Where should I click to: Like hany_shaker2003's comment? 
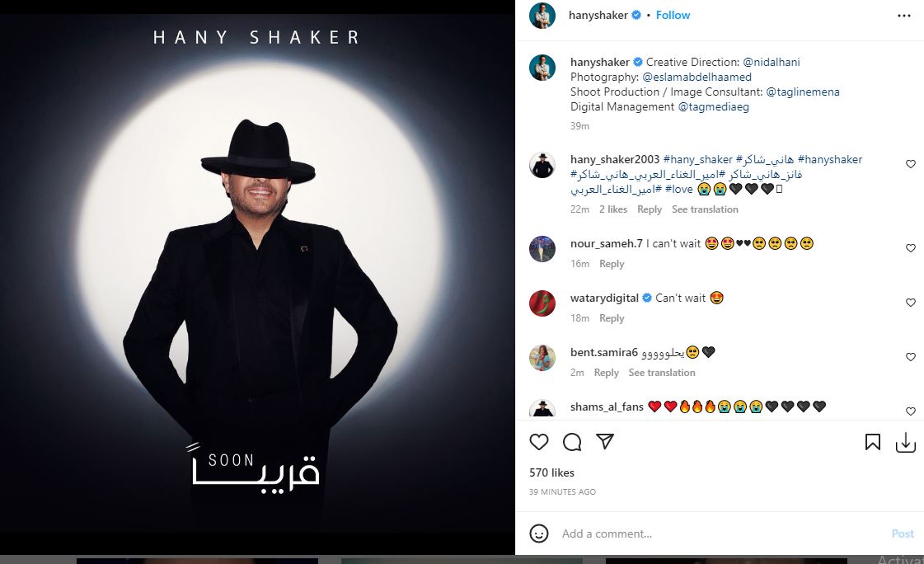911,164
